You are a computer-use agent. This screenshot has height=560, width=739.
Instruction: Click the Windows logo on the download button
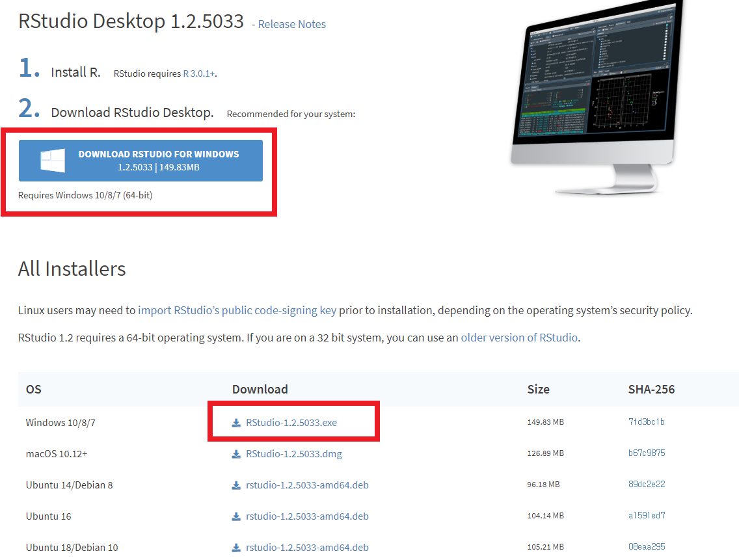pyautogui.click(x=53, y=161)
